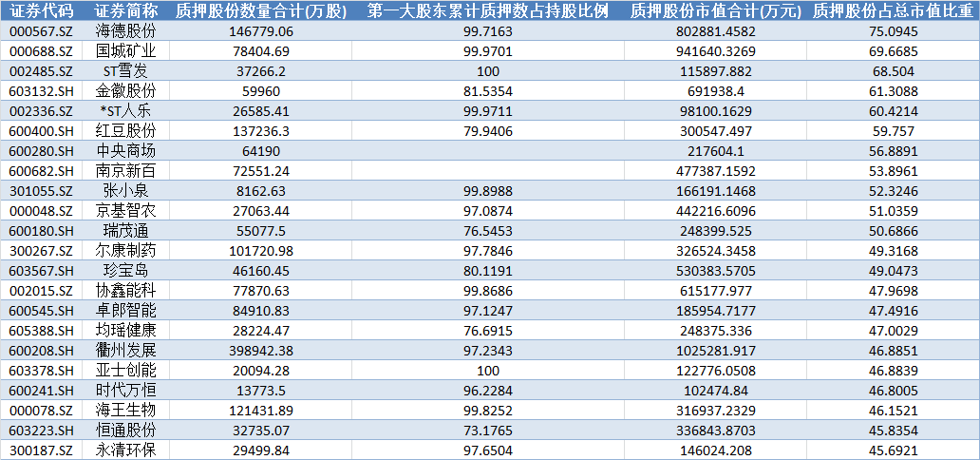Select the 均瑶健康 cell
The height and width of the screenshot is (460, 980).
point(125,331)
